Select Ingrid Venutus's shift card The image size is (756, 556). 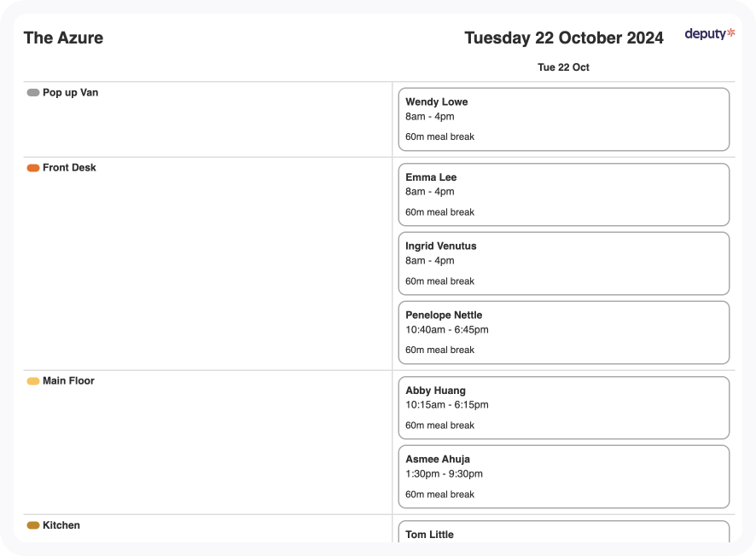(563, 264)
